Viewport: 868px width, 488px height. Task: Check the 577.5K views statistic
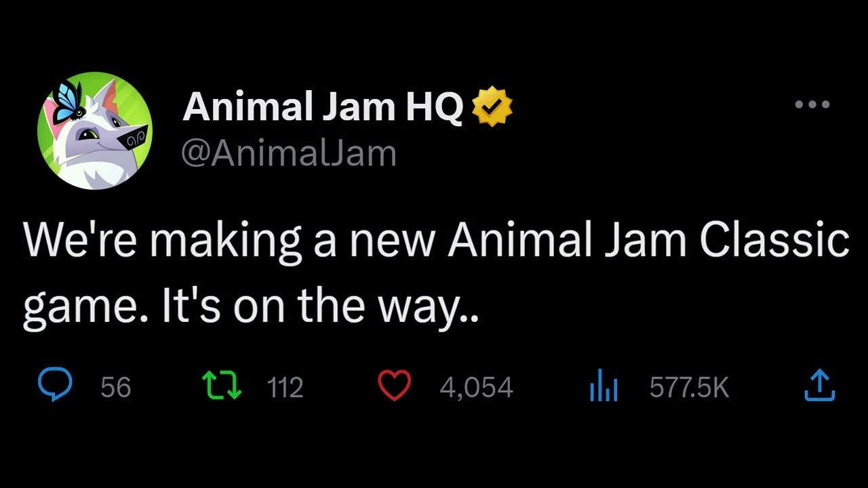[689, 386]
